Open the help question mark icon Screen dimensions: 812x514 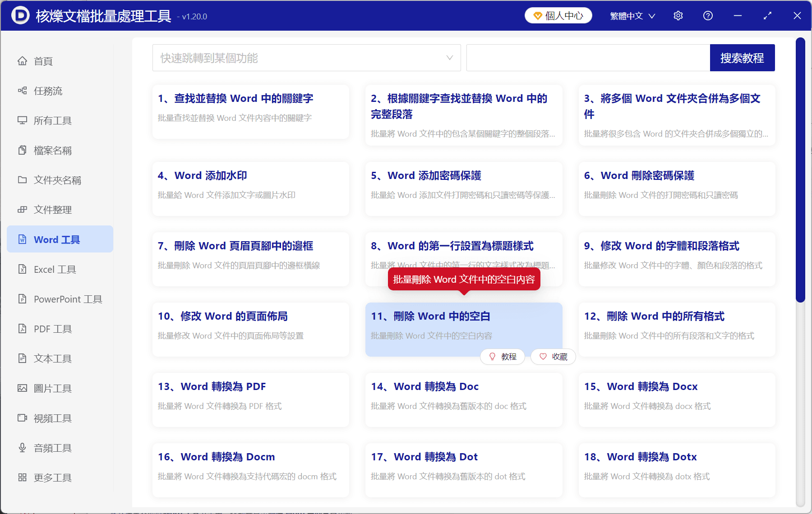click(707, 15)
